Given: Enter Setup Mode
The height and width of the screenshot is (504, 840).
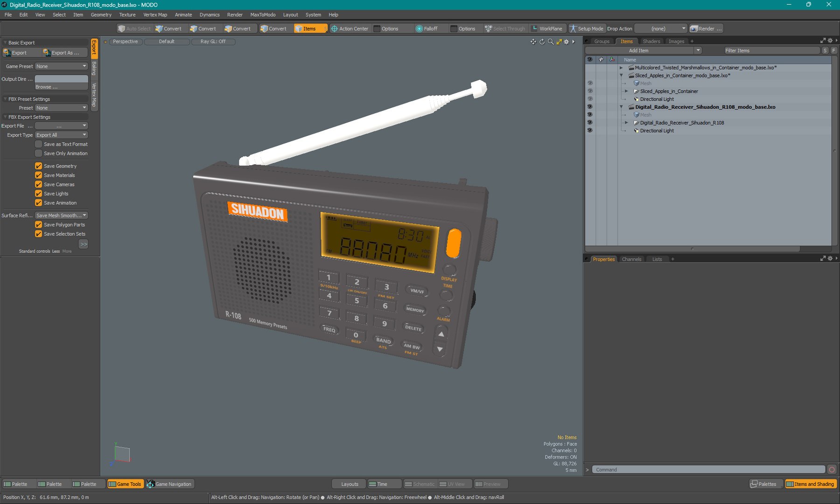Looking at the screenshot, I should [586, 28].
